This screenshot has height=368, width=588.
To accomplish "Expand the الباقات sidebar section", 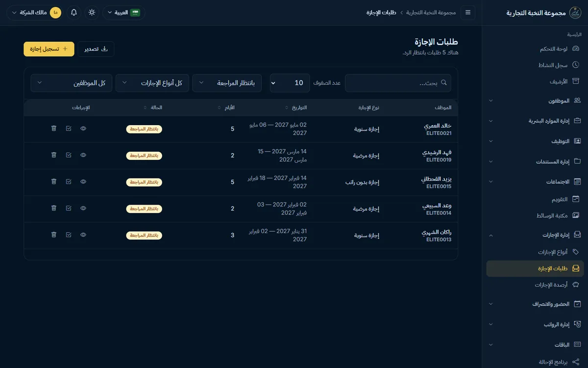I will [x=535, y=344].
